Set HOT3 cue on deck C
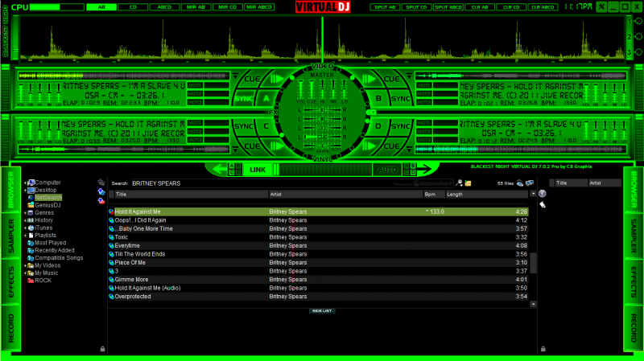 click(195, 140)
